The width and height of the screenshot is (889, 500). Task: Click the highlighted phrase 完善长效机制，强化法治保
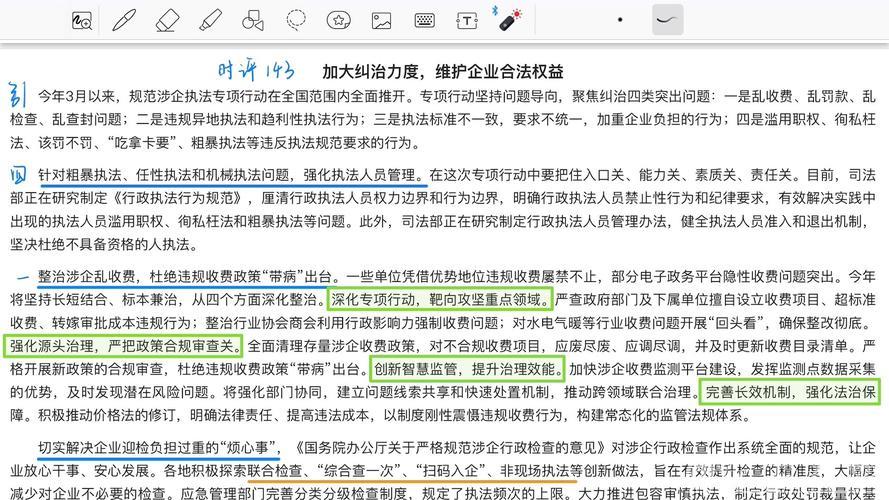pos(790,392)
